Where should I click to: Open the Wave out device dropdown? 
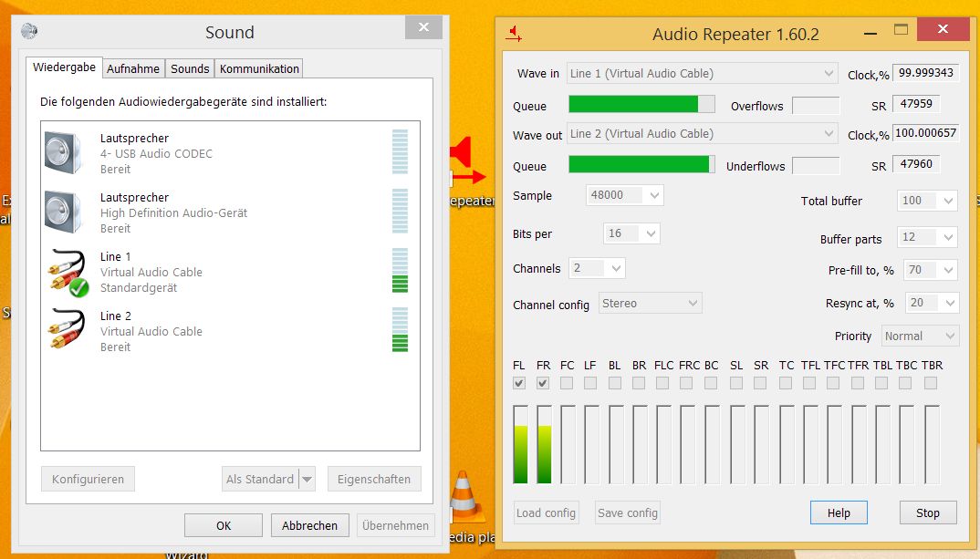coord(702,134)
